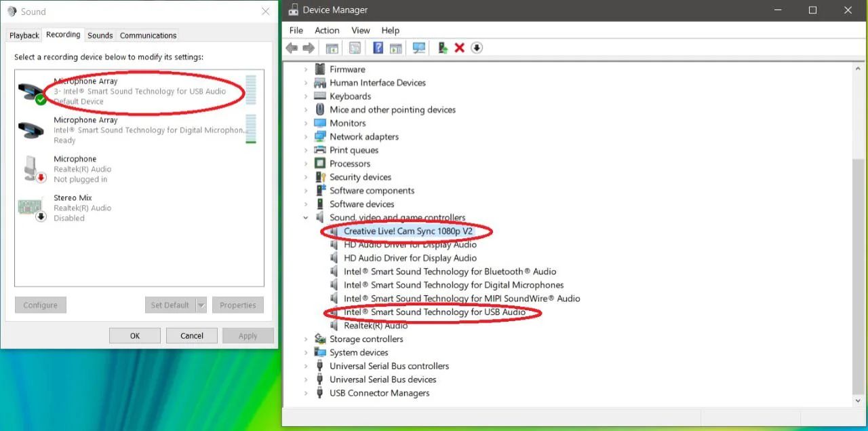Screen dimensions: 868x431
Task: Click the Show/Hide Console Tree toolbar icon
Action: [332, 48]
